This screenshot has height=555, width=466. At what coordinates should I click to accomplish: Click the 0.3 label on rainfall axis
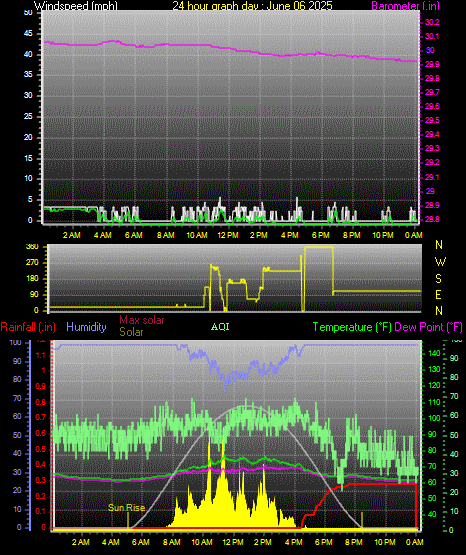(41, 481)
